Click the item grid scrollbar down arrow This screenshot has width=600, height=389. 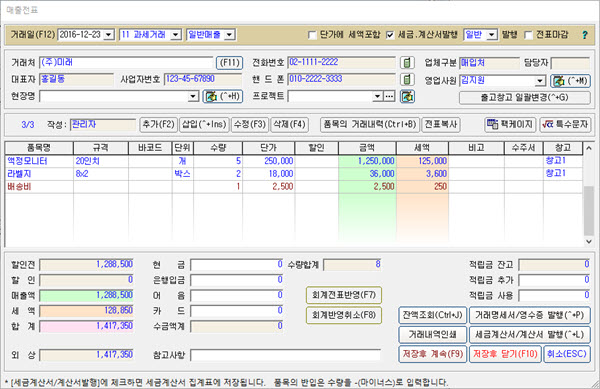click(589, 241)
